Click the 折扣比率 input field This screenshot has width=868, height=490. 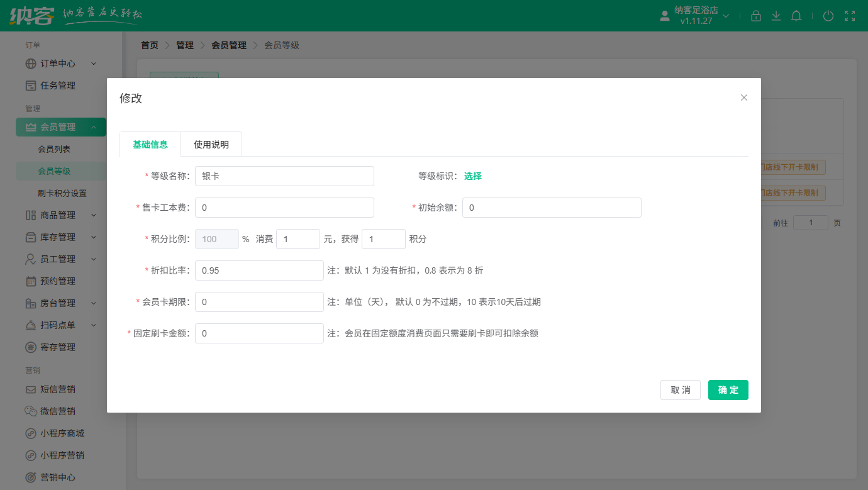(259, 270)
